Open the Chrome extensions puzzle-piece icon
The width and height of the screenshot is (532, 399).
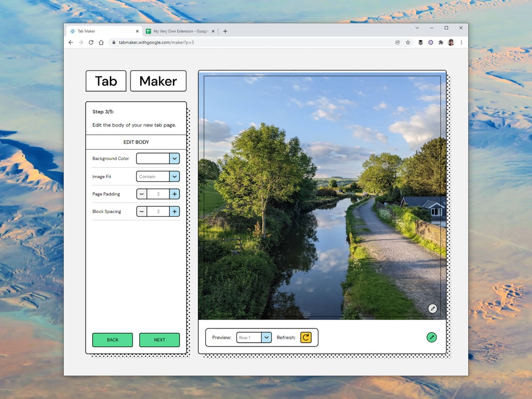click(441, 42)
